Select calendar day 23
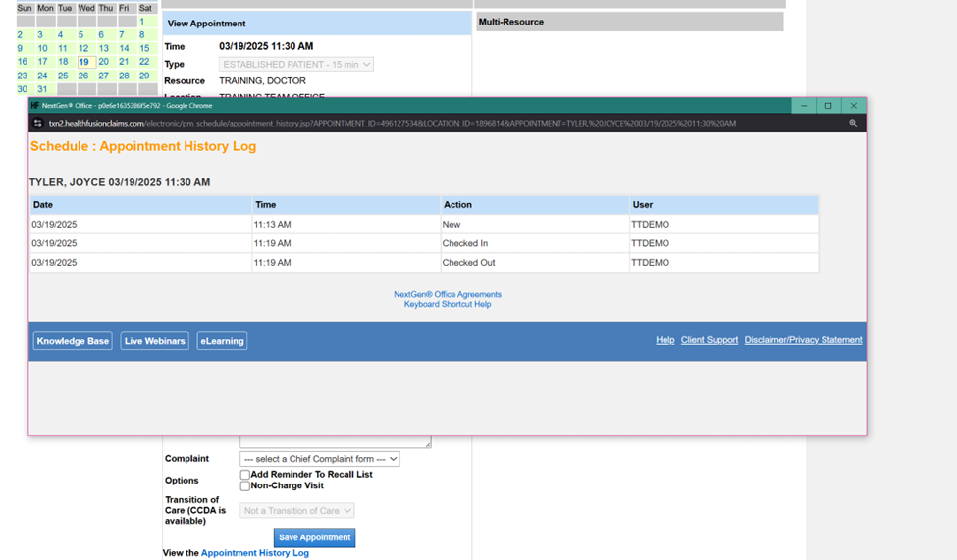The image size is (957, 560). click(x=22, y=76)
